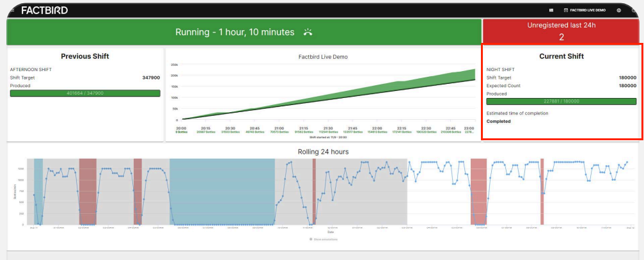The height and width of the screenshot is (260, 644).
Task: Click the building icon before FACTBIRD LIVE DEMO
Action: tap(566, 10)
